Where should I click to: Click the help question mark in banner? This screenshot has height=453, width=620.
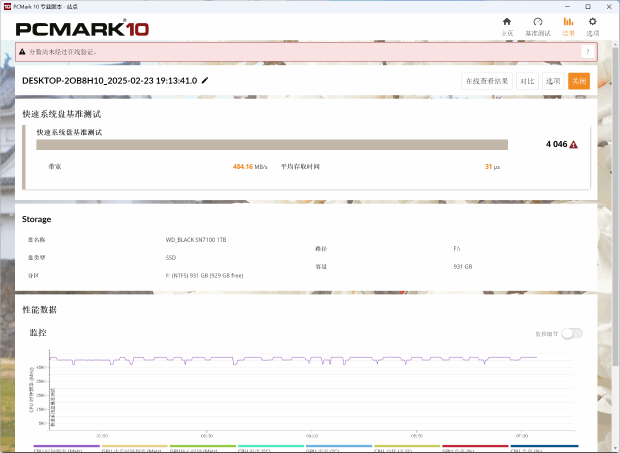pos(588,52)
